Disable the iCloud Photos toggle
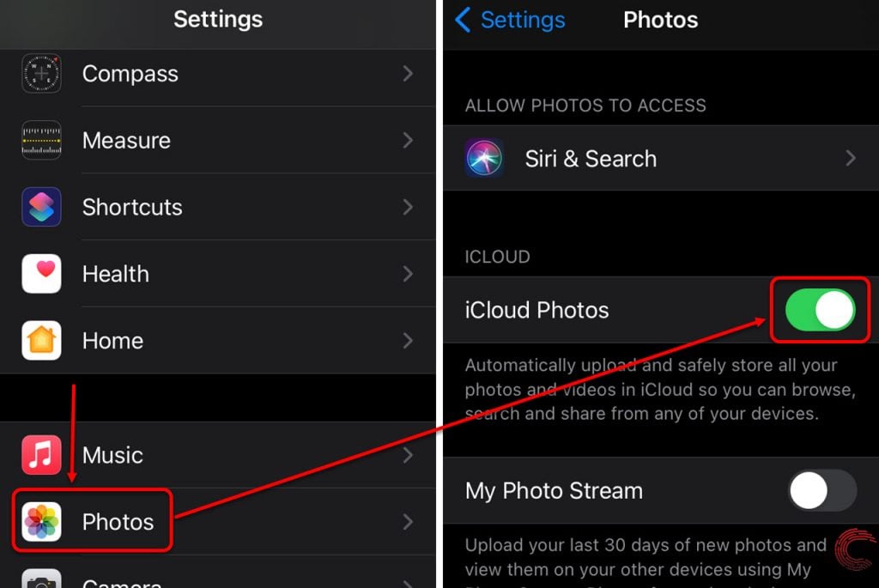The image size is (879, 588). [x=820, y=310]
